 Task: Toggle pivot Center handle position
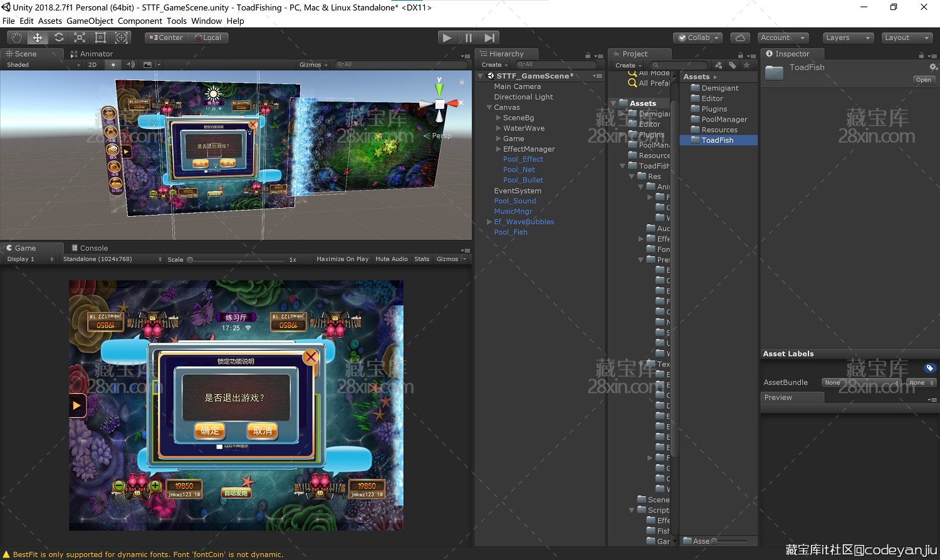tap(166, 38)
